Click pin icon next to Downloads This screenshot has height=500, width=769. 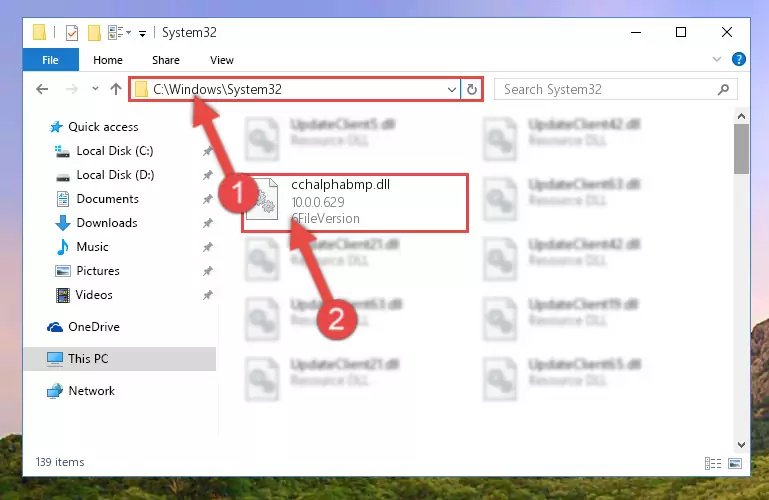[x=208, y=223]
